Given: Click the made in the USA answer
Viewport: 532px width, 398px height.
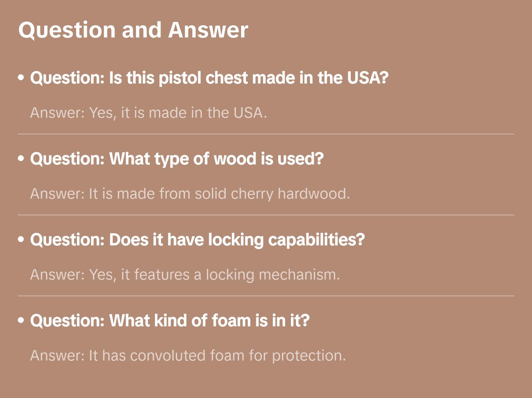Looking at the screenshot, I should (149, 113).
